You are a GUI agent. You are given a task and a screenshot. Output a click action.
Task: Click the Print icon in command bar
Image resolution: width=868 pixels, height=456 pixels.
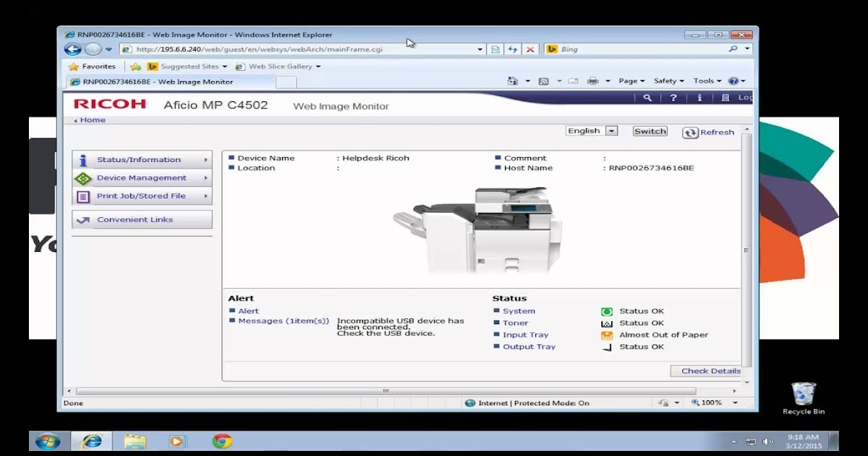(x=593, y=81)
